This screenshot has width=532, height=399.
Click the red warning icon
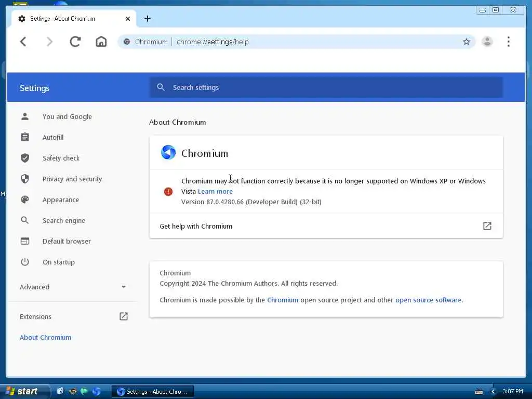pyautogui.click(x=168, y=192)
